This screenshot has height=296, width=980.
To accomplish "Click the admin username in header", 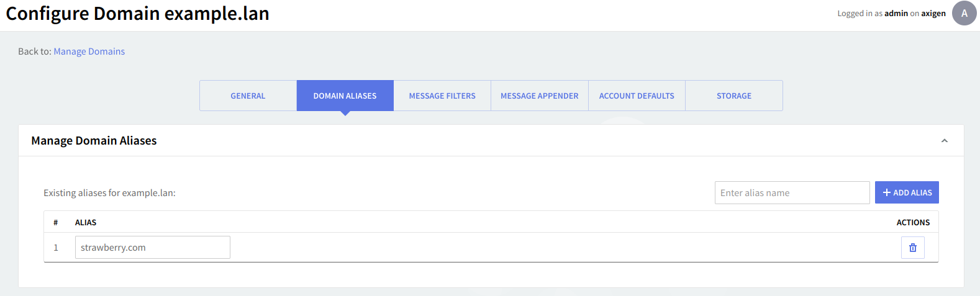I will (896, 13).
